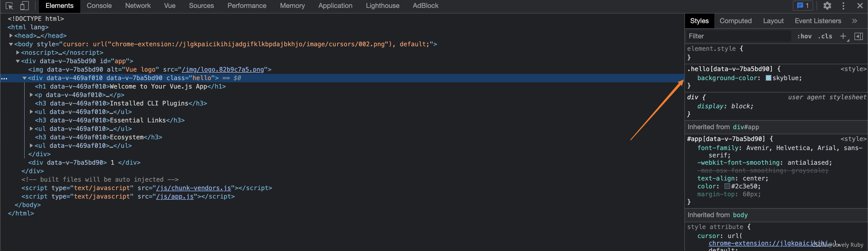The height and width of the screenshot is (251, 868).
Task: Click the chrome-extension cursor URL link
Action: pos(768,243)
